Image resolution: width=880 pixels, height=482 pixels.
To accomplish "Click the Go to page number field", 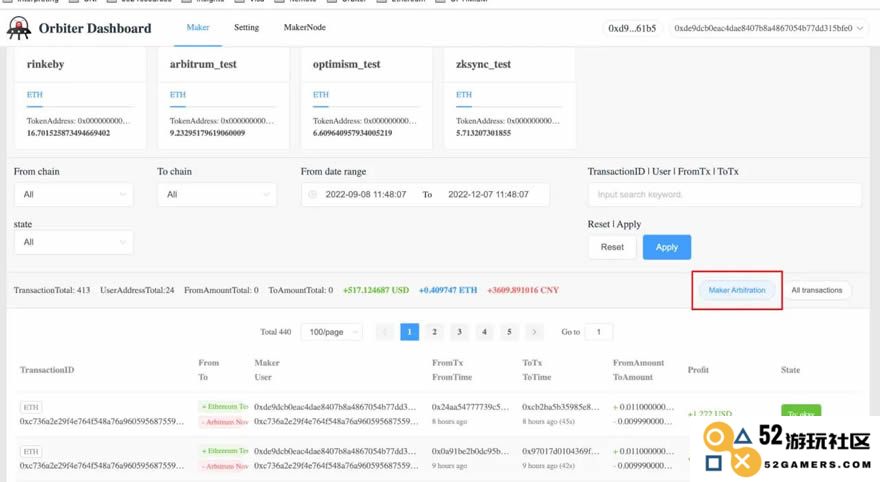I will [x=599, y=332].
